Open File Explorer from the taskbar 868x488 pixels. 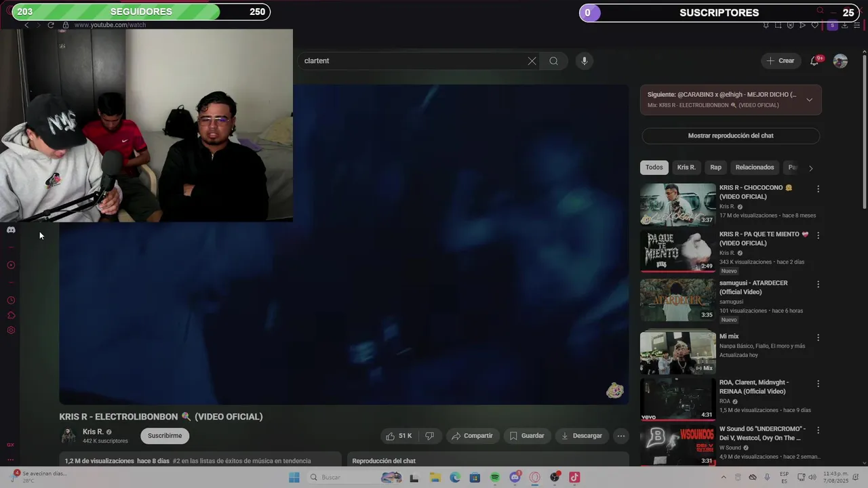tap(435, 477)
